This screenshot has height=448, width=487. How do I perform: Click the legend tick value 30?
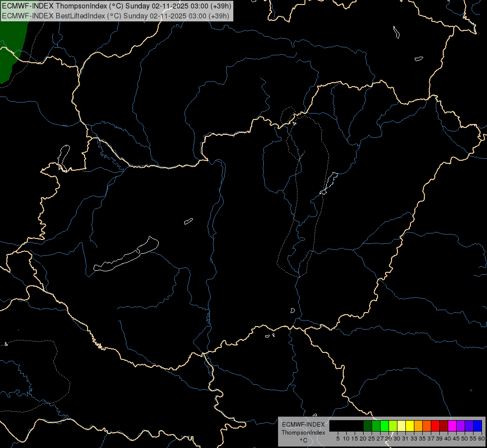click(397, 439)
